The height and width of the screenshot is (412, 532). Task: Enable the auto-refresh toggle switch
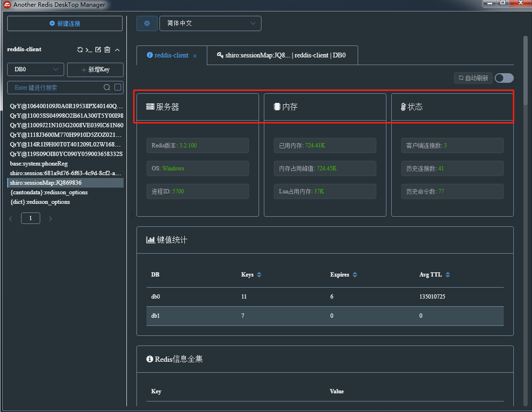click(504, 78)
